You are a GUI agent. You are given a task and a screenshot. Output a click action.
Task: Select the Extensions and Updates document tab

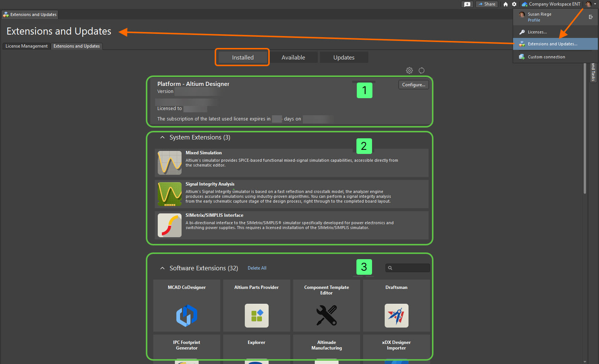tap(30, 15)
